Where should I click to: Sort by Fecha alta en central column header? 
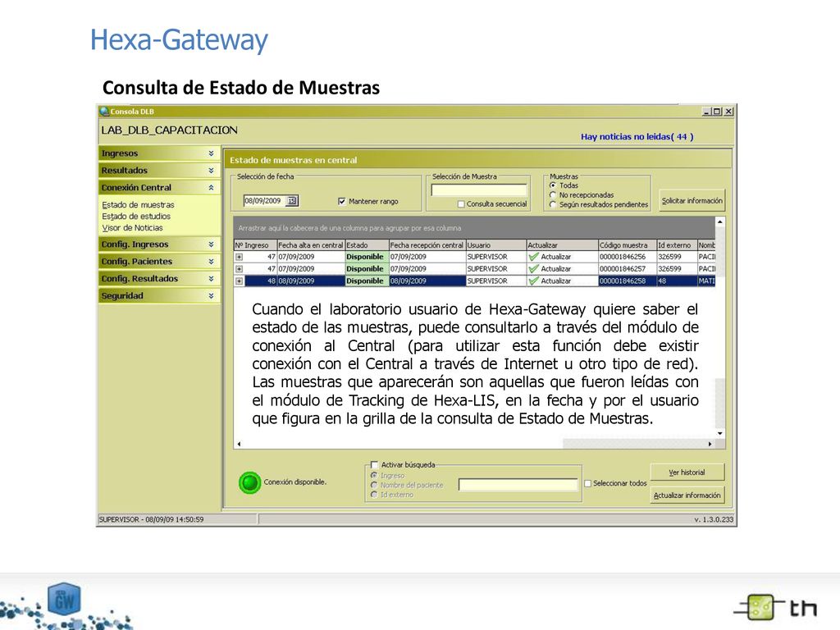[311, 245]
